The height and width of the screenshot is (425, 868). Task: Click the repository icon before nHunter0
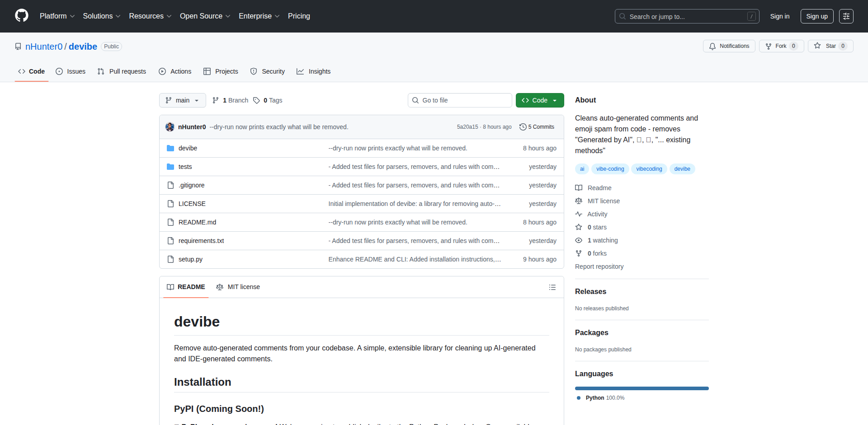[x=18, y=47]
